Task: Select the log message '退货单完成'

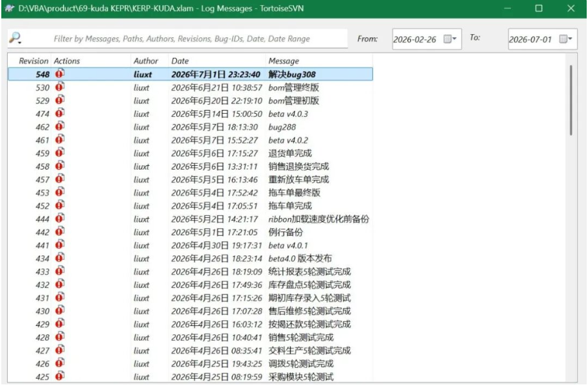Action: [x=290, y=153]
